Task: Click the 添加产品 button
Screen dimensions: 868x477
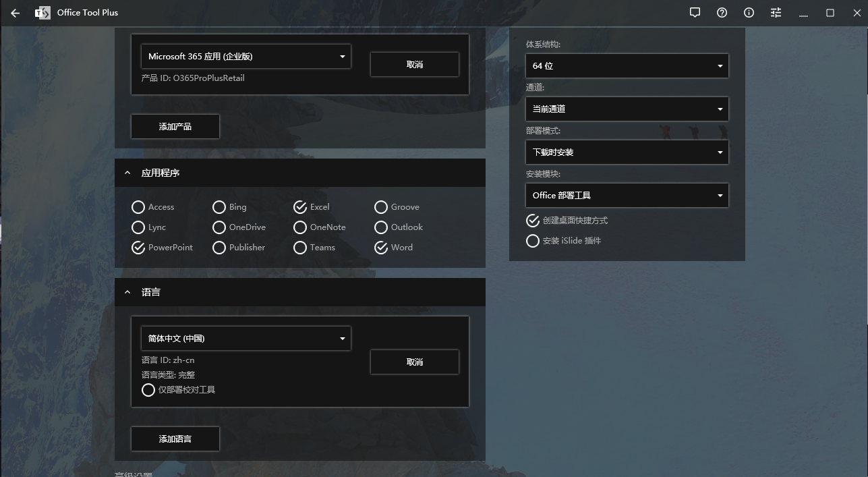Action: click(x=175, y=127)
